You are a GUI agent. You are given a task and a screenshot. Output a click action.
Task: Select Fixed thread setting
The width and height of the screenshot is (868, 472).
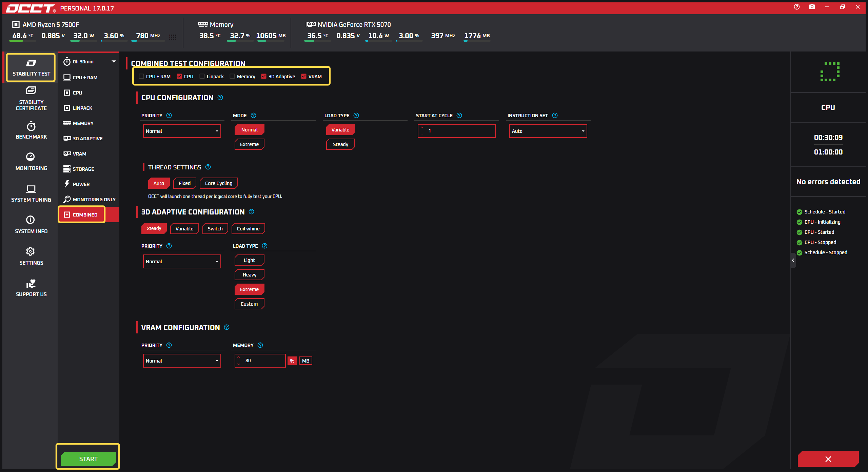[185, 183]
